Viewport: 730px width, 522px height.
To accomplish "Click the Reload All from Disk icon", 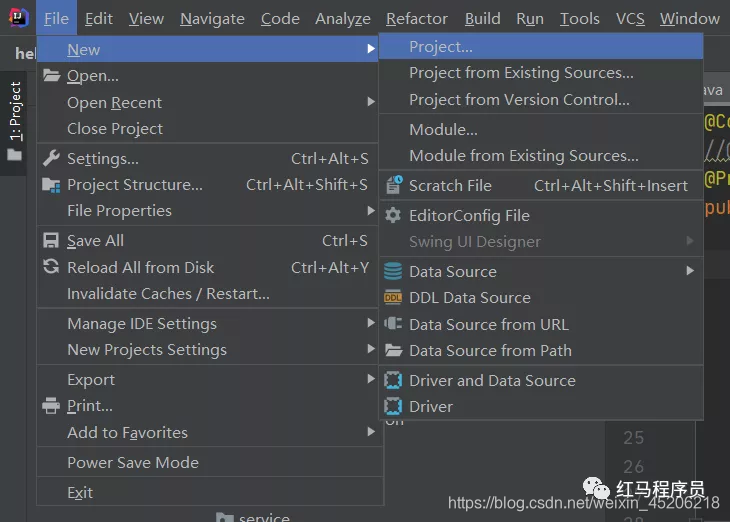I will click(50, 267).
